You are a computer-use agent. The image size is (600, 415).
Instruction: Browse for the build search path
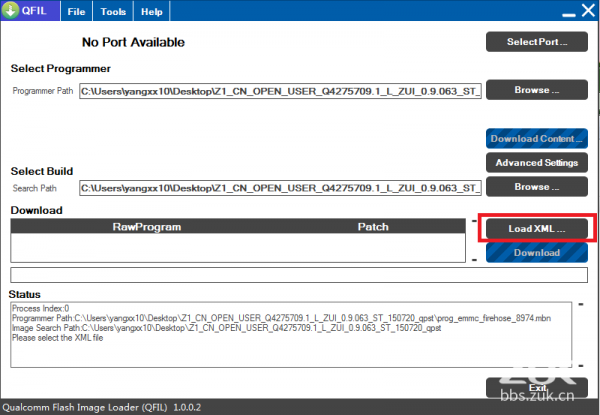pyautogui.click(x=537, y=187)
